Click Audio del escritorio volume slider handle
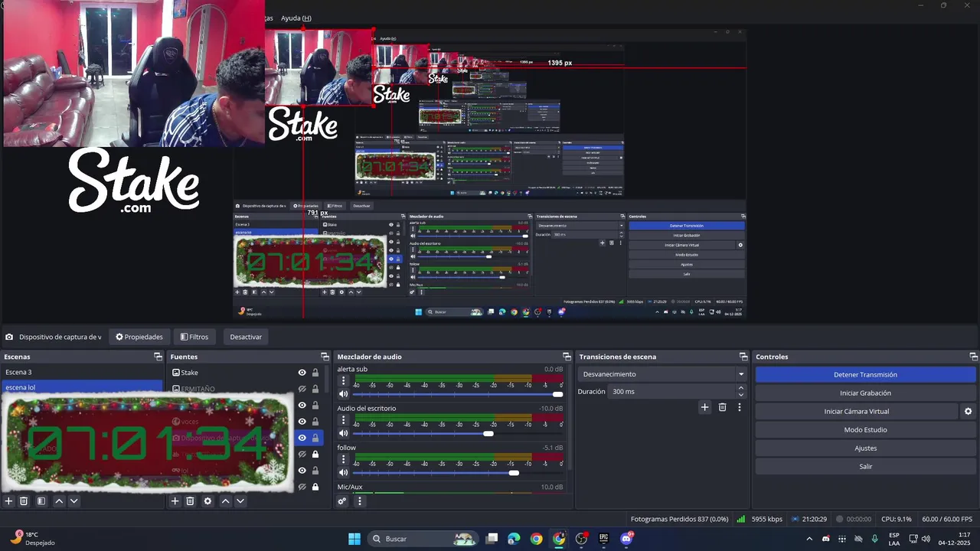980x551 pixels. (x=488, y=433)
